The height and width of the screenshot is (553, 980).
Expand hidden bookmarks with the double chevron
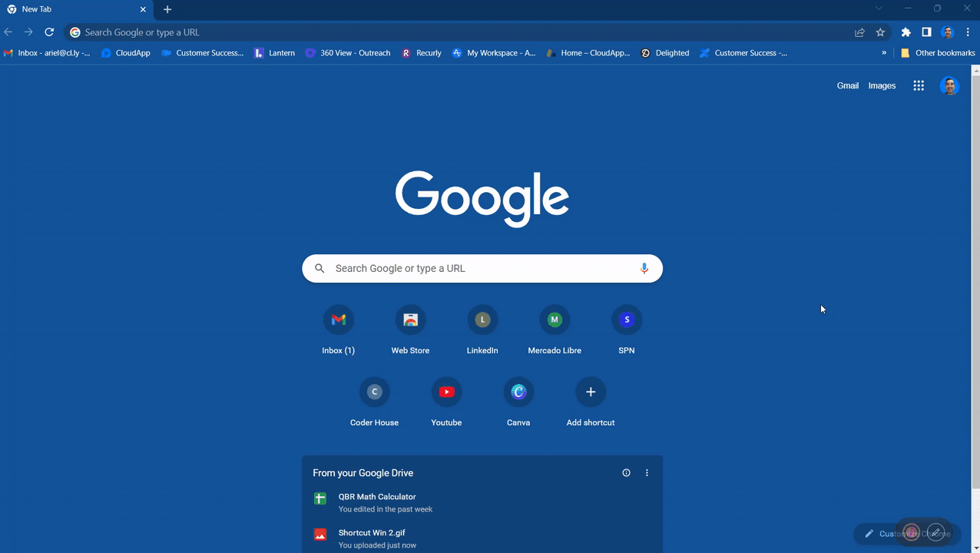tap(884, 53)
